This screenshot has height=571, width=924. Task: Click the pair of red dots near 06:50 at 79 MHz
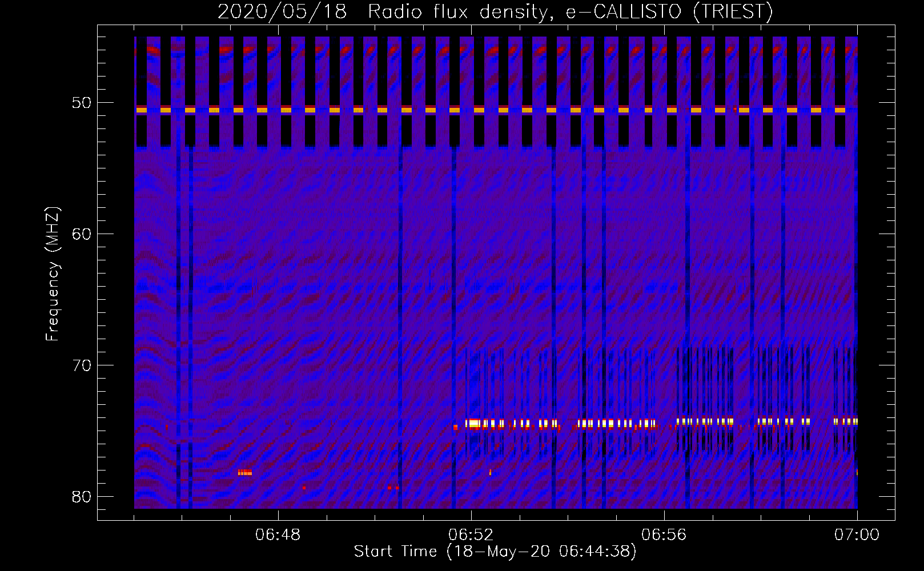click(393, 488)
